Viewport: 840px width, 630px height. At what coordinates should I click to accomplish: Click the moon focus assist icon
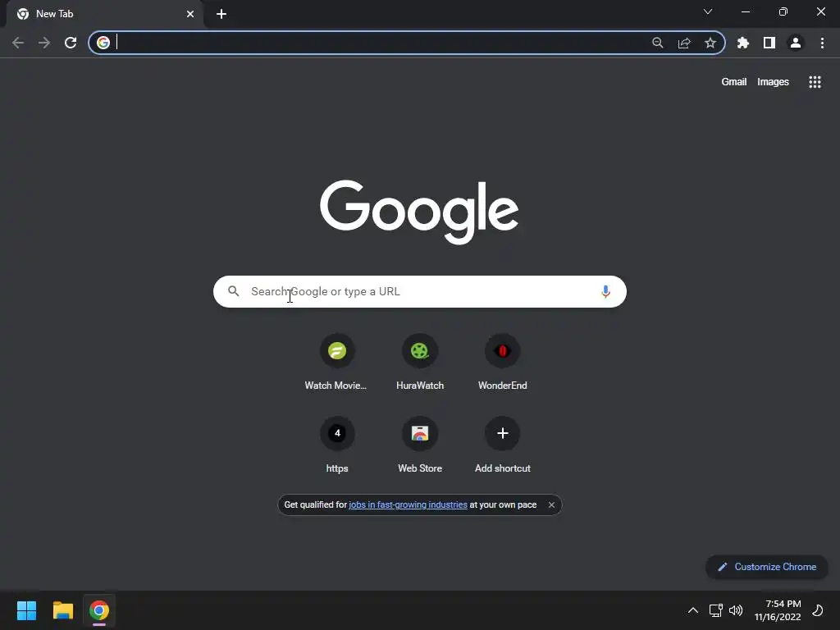(818, 610)
